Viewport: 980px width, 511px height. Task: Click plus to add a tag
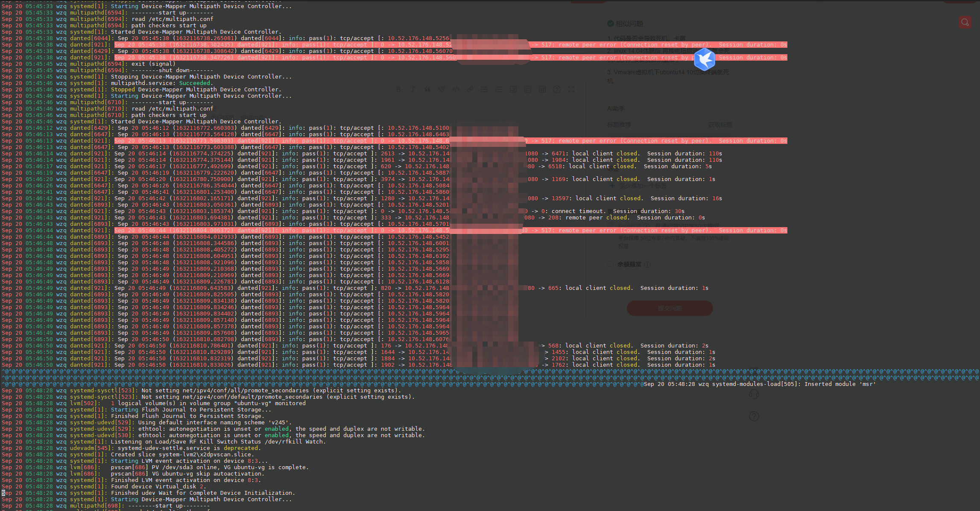click(612, 186)
